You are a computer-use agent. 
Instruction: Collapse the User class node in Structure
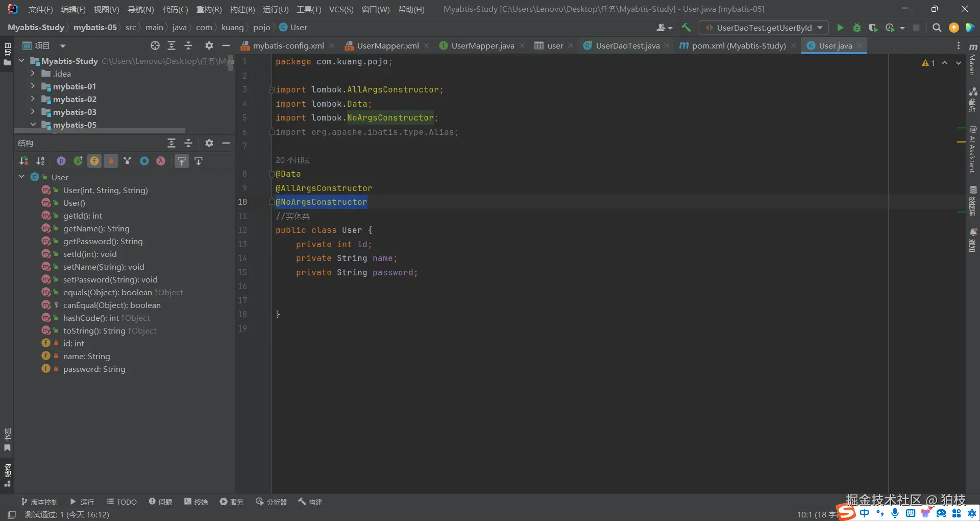21,177
